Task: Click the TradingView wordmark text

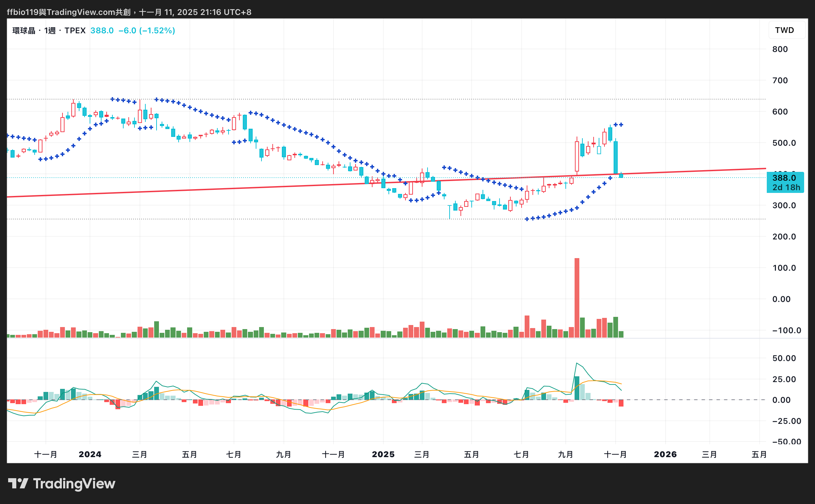Action: coord(74,483)
